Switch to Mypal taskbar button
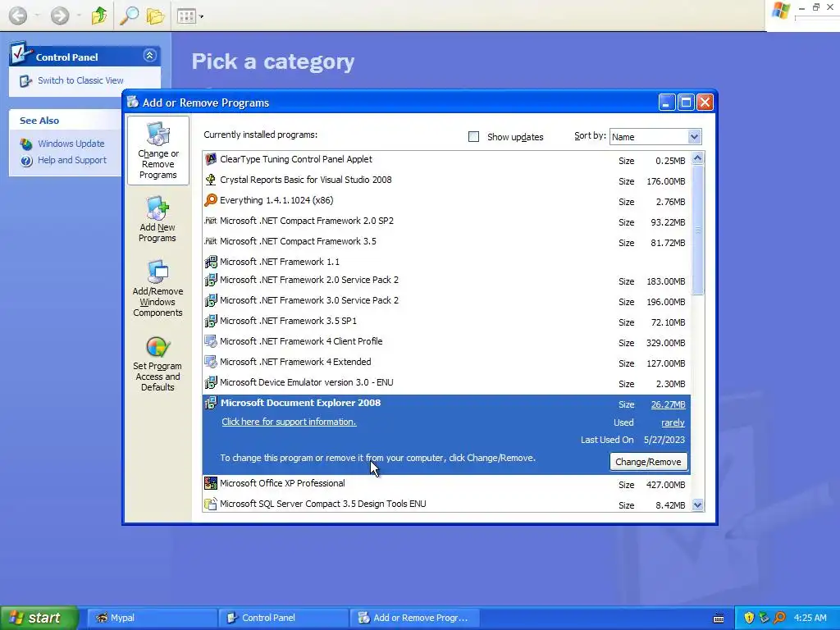Image resolution: width=840 pixels, height=630 pixels. coord(152,618)
